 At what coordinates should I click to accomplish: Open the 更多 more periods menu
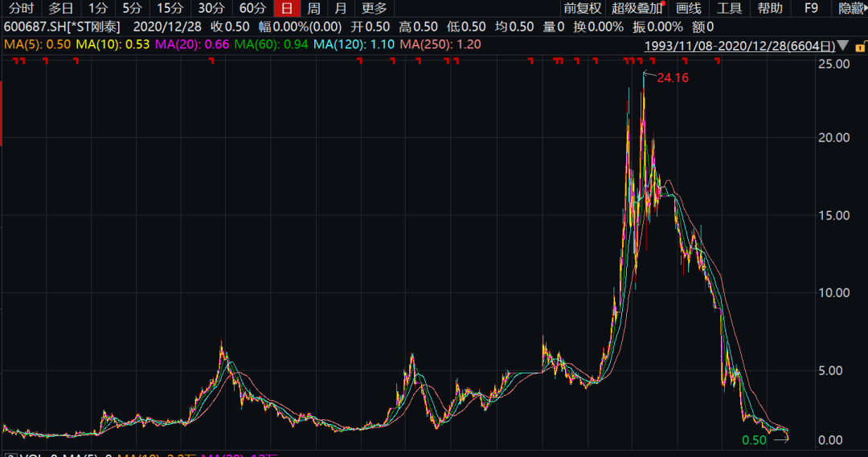tap(375, 8)
